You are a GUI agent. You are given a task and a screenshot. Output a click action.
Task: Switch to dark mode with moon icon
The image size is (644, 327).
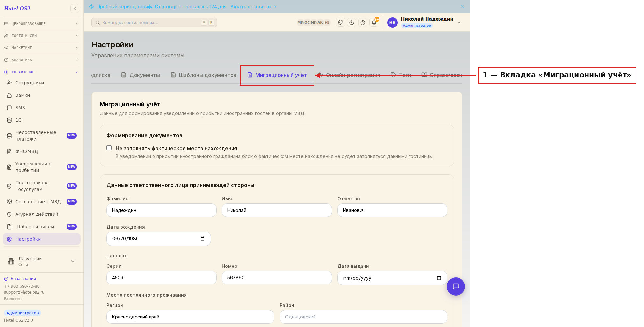tap(352, 23)
